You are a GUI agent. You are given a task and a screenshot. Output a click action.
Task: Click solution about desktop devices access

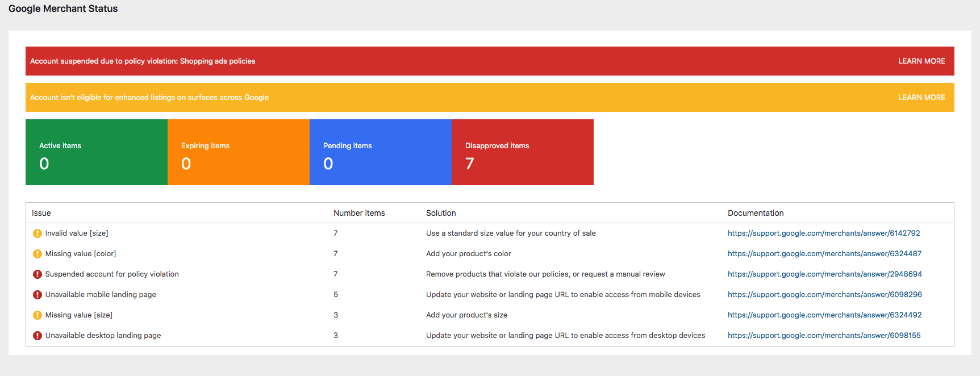[566, 336]
